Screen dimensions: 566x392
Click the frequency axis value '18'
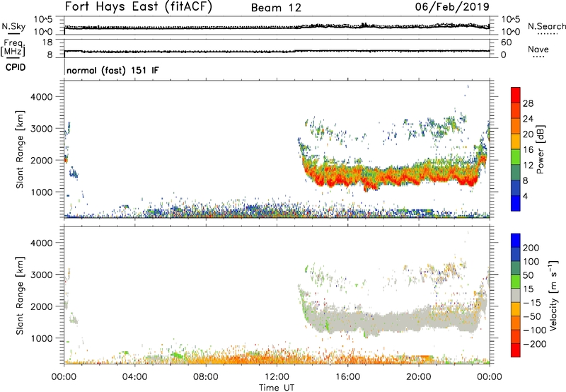pos(47,42)
